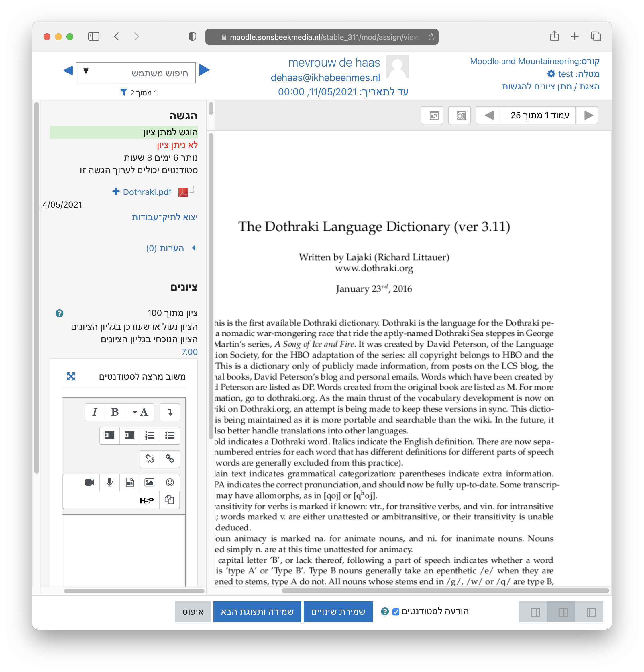The image size is (644, 672).
Task: Click the grading panel horizontal scrollbar
Action: click(134, 591)
